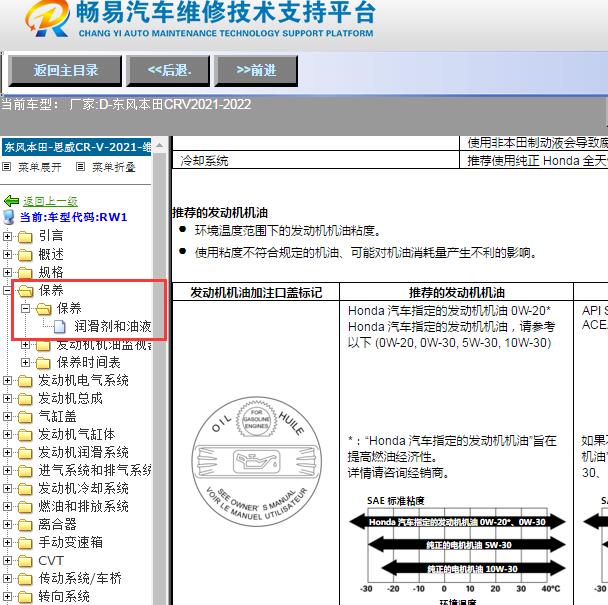Click the 发动机润滑系统 folder icon
The image size is (608, 605).
tap(25, 453)
